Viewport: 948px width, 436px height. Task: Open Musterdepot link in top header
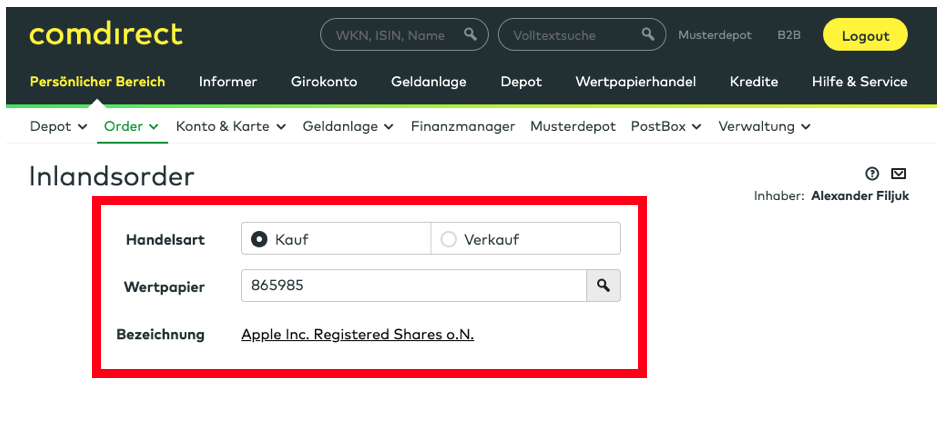pyautogui.click(x=715, y=35)
